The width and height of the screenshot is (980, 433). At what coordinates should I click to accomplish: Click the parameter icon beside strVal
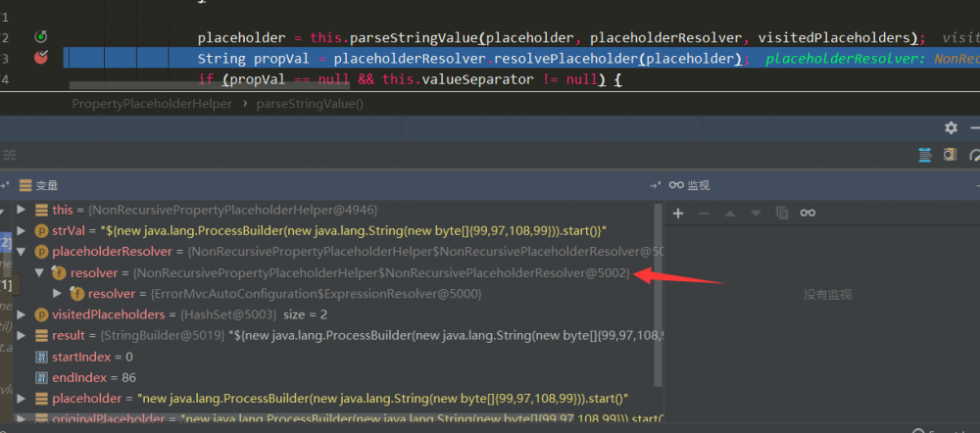click(41, 230)
